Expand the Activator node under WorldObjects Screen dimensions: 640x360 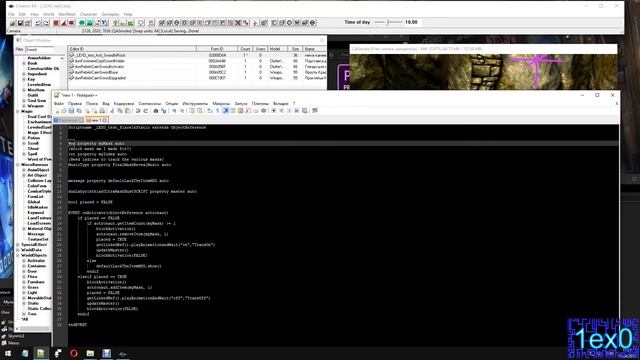[x=24, y=260]
